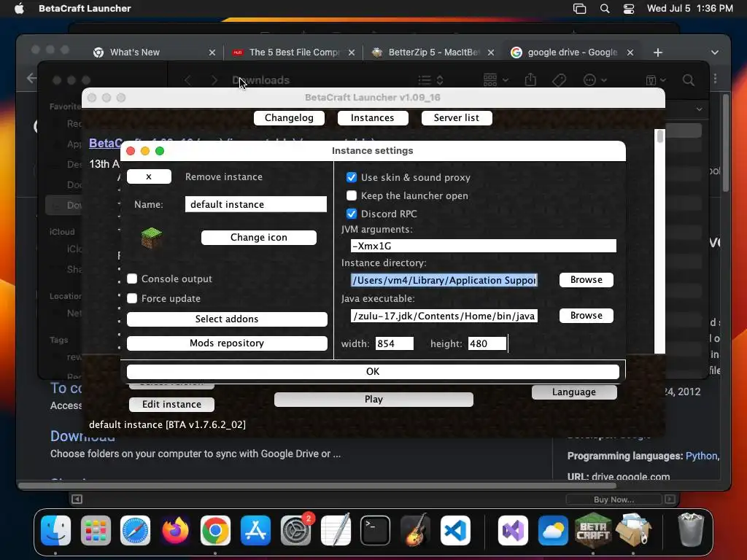Screen dimensions: 747x560
Task: Open Visual Studio purple dock icon
Action: [x=513, y=530]
